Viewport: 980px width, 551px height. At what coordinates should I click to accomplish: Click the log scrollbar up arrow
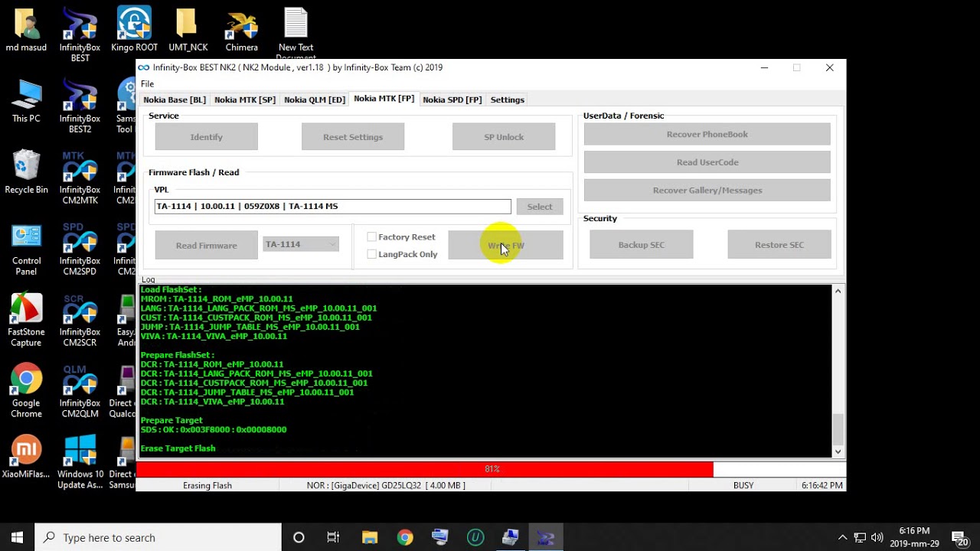point(838,291)
